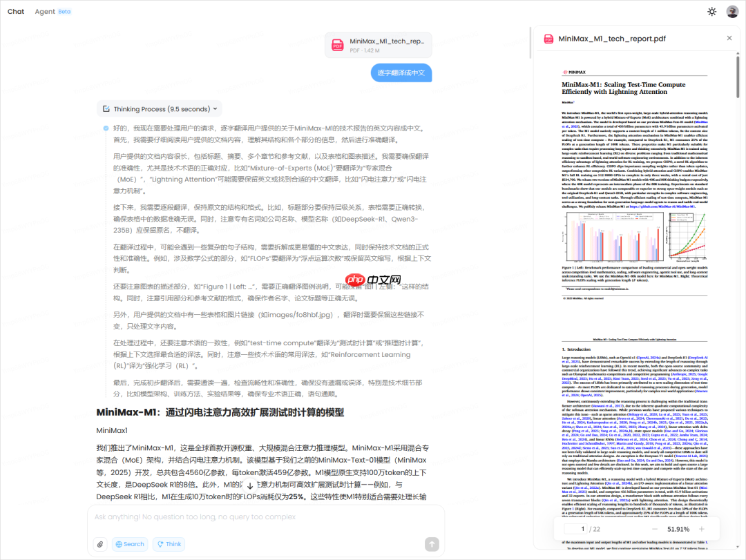Click the '/ 22' total pages text

[595, 529]
